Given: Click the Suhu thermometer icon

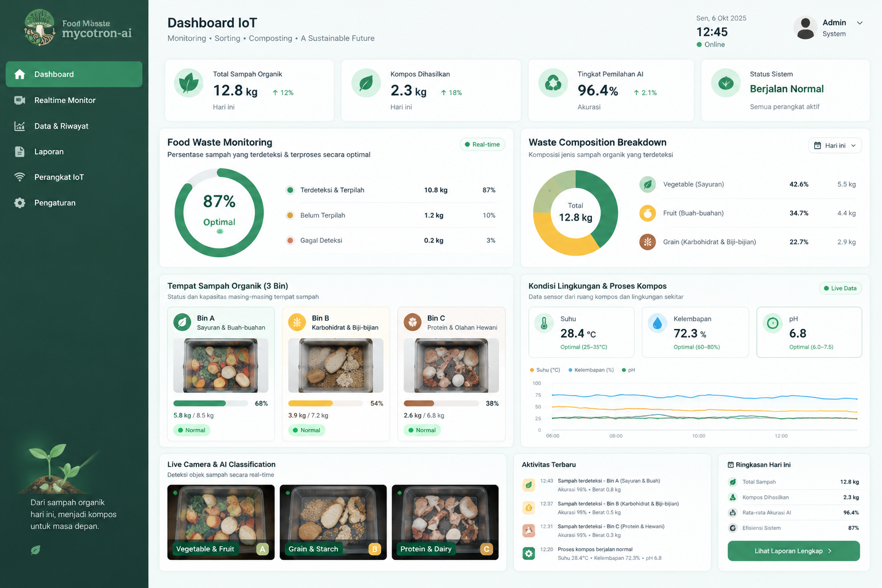Looking at the screenshot, I should (x=544, y=323).
